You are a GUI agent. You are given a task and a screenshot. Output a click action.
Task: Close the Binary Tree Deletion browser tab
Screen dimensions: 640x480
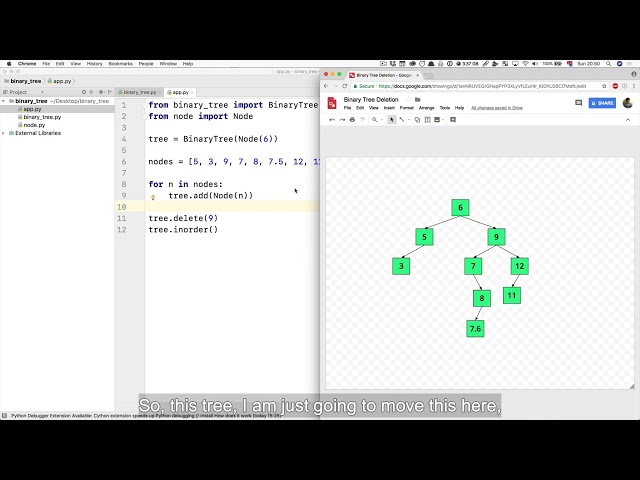(417, 75)
